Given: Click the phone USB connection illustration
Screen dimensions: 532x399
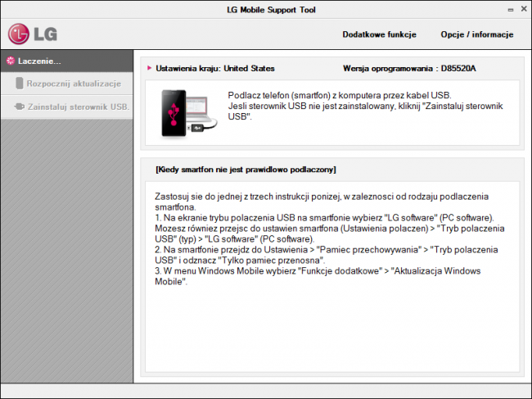Looking at the screenshot, I should (x=188, y=113).
